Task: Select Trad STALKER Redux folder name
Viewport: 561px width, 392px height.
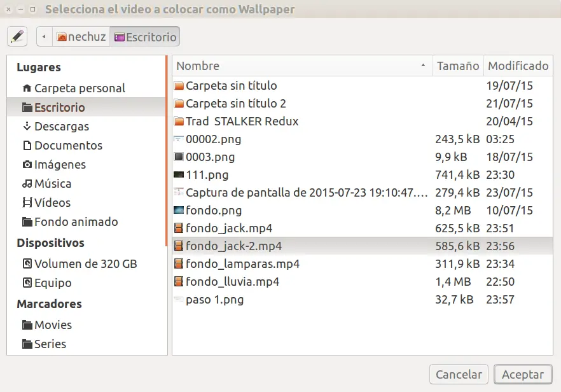Action: tap(242, 122)
